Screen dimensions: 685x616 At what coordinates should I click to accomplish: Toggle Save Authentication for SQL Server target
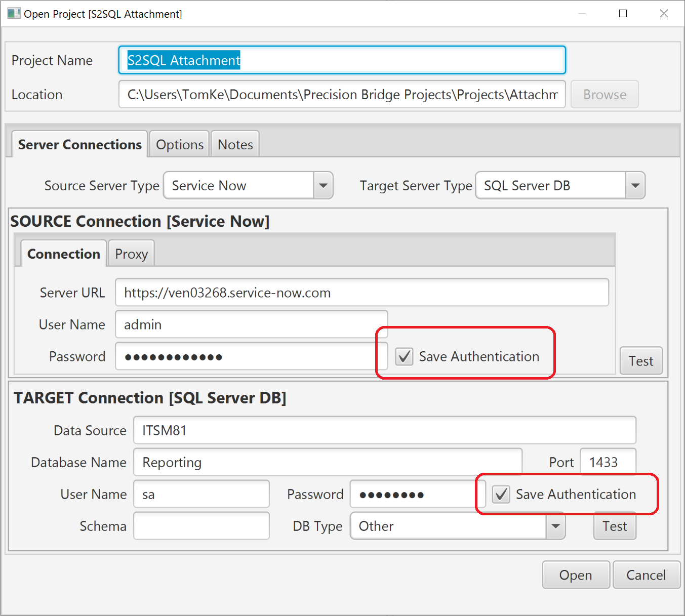click(501, 494)
